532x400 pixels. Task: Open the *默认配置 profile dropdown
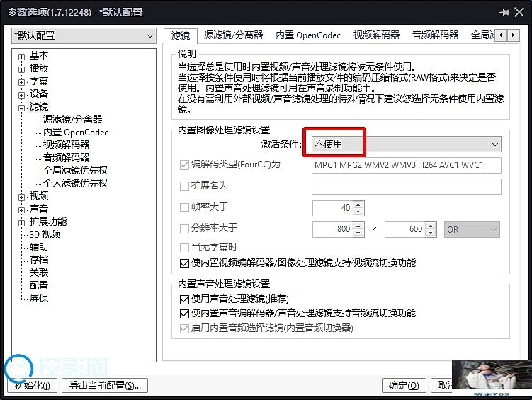coord(84,35)
